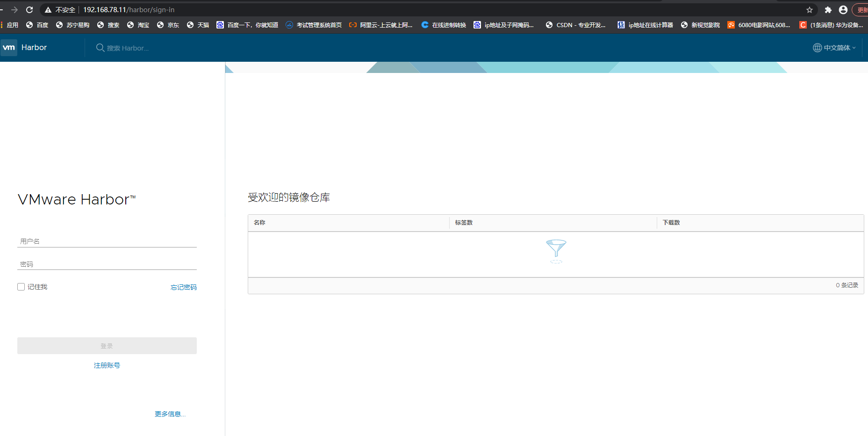This screenshot has width=868, height=436.
Task: Open the 考试管理系统首页 bookmark
Action: [x=314, y=25]
